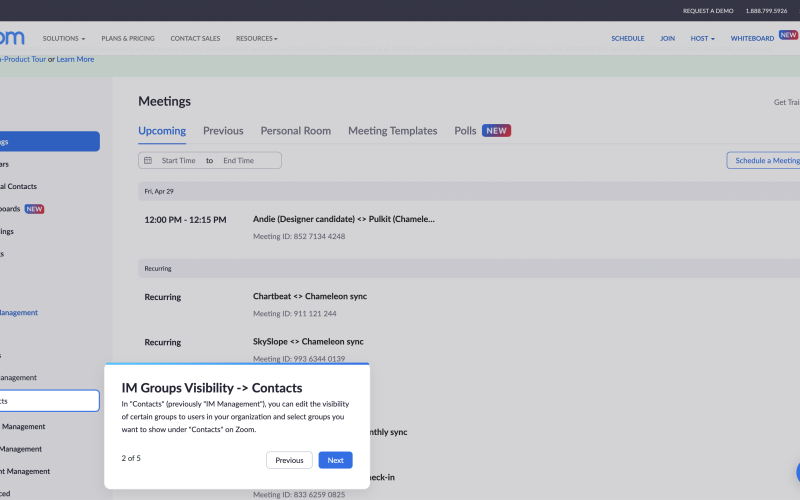This screenshot has width=800, height=500.
Task: Click the Zoom logo in header
Action: pos(12,38)
